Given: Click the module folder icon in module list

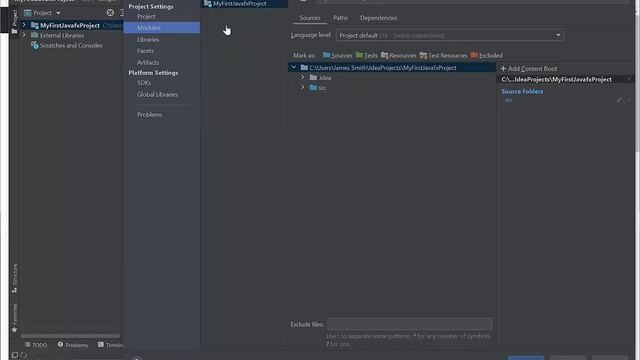Looking at the screenshot, I should coord(207,4).
